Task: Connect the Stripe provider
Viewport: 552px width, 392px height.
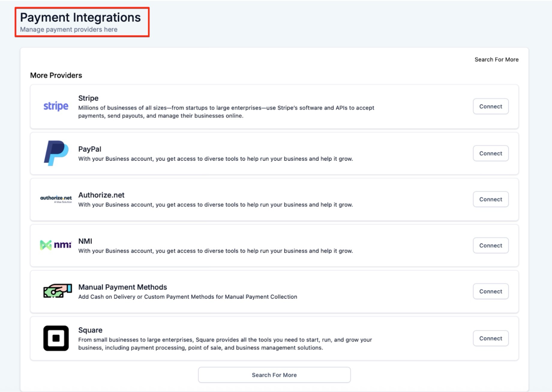Action: coord(491,106)
